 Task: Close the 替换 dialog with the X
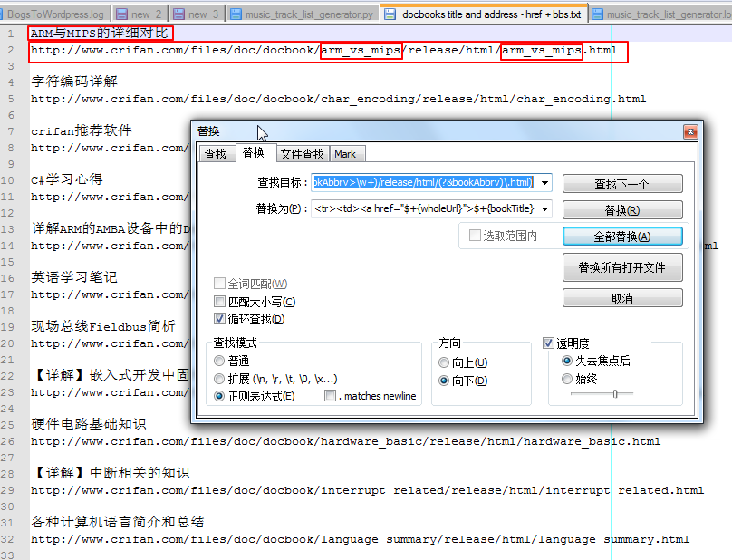(x=689, y=131)
